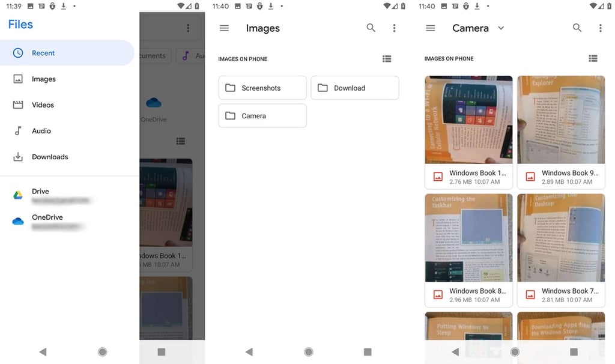Click the Google Drive logo icon
This screenshot has height=364, width=615.
tap(18, 195)
